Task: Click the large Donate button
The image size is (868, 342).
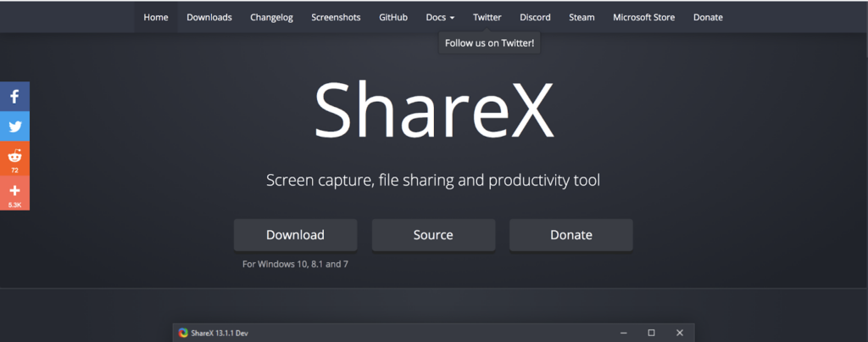Action: click(571, 235)
